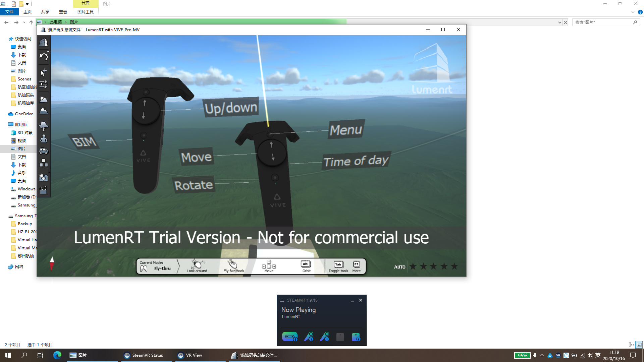Open Task View on the taskbar
Image resolution: width=644 pixels, height=362 pixels.
40,355
